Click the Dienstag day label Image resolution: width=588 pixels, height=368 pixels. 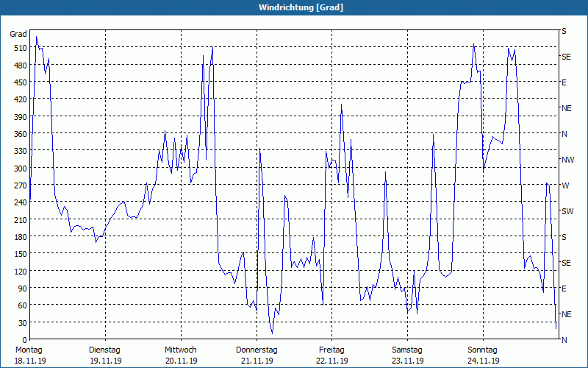tap(104, 350)
